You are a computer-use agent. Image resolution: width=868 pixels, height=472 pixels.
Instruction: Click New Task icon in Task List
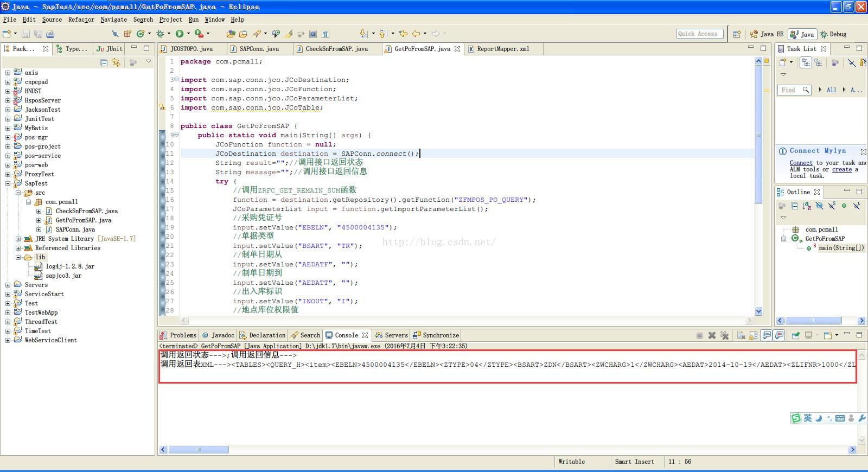click(x=783, y=62)
